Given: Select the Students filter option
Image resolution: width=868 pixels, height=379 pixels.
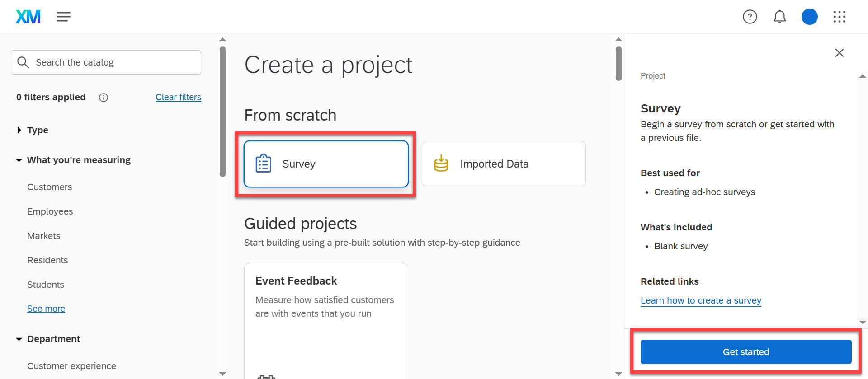Looking at the screenshot, I should tap(45, 284).
